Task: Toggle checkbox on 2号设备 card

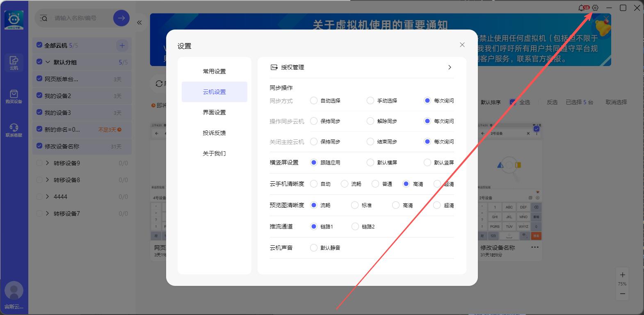Action: point(537,129)
